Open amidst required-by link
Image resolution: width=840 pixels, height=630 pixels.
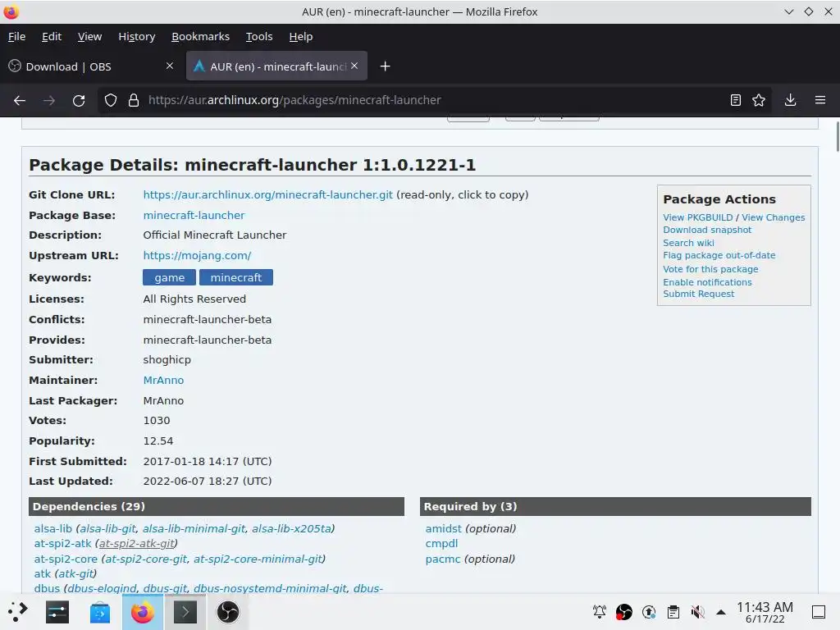click(x=443, y=529)
